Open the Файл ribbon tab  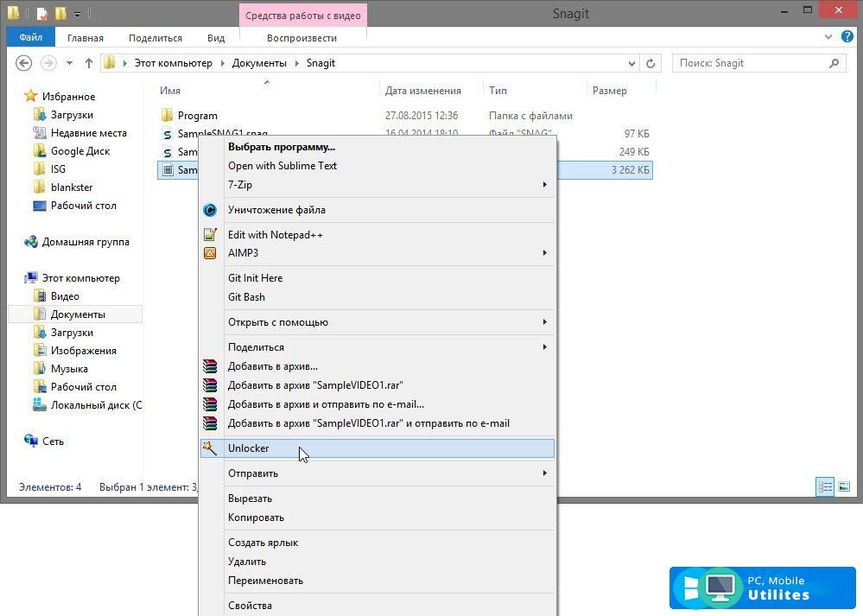pyautogui.click(x=31, y=37)
